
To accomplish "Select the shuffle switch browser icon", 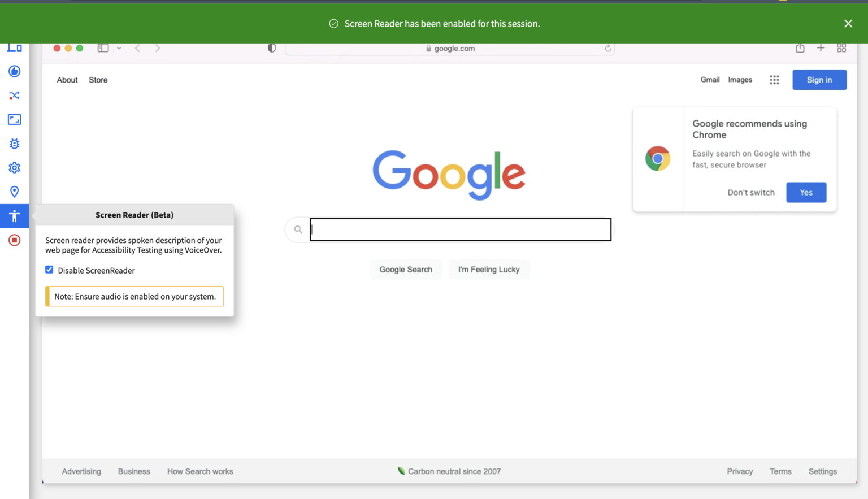I will pyautogui.click(x=14, y=96).
